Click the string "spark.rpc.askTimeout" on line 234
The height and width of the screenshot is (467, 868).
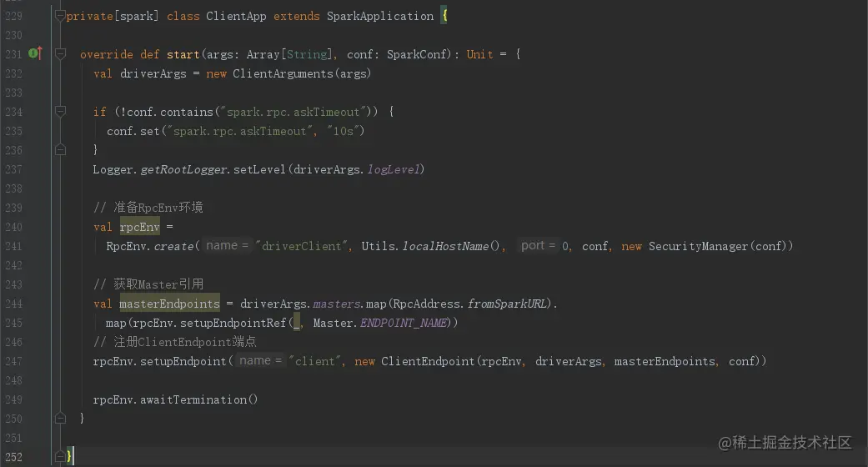(x=293, y=112)
